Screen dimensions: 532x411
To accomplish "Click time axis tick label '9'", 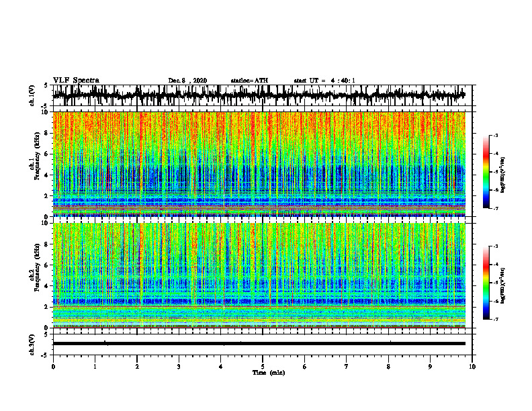I will pos(430,367).
